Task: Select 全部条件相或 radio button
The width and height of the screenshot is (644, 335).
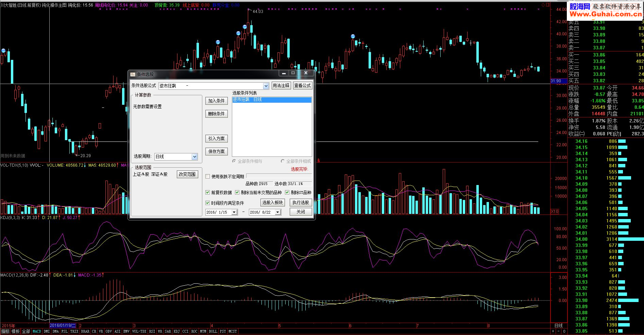Action: (x=283, y=161)
